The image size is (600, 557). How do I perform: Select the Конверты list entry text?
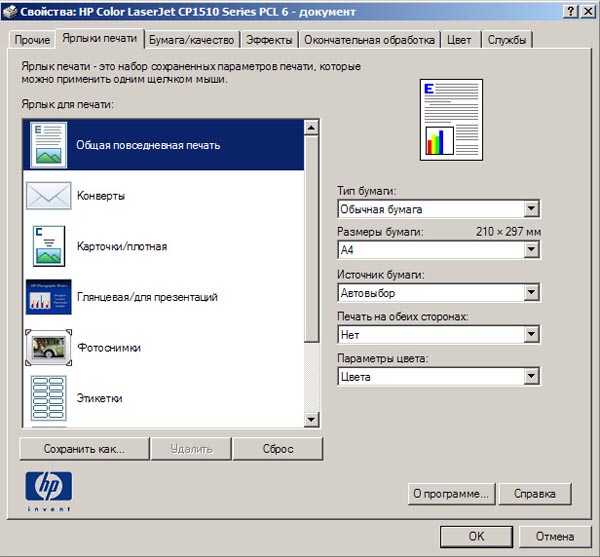pyautogui.click(x=101, y=196)
